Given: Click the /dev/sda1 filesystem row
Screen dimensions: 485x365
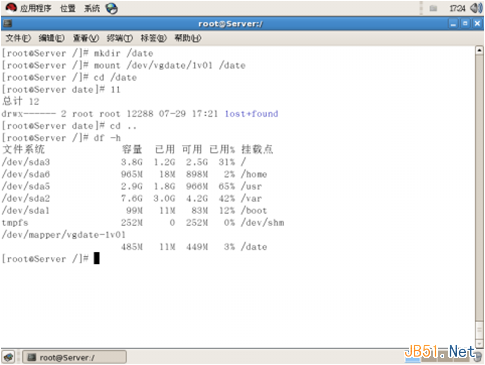Looking at the screenshot, I should pyautogui.click(x=134, y=210).
